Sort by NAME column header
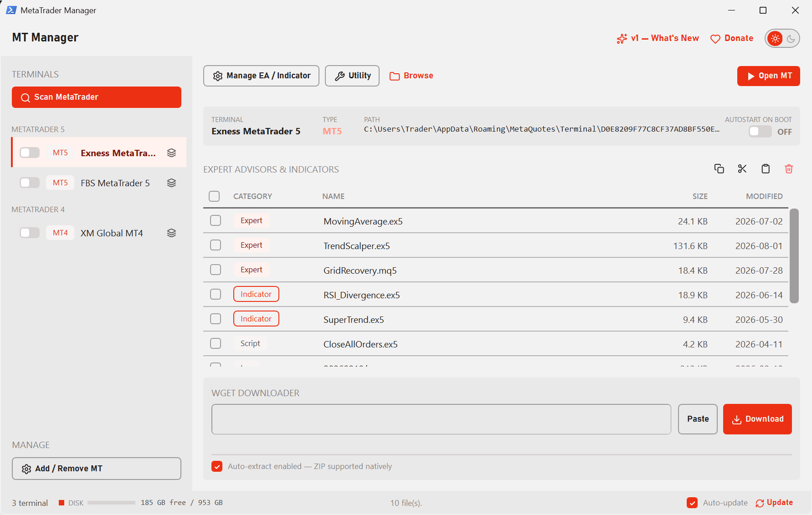The image size is (812, 515). 333,196
